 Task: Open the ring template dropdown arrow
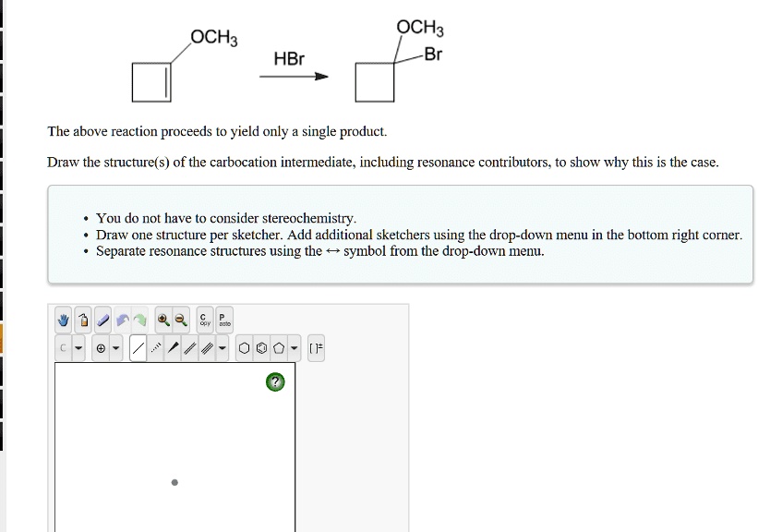click(x=293, y=347)
